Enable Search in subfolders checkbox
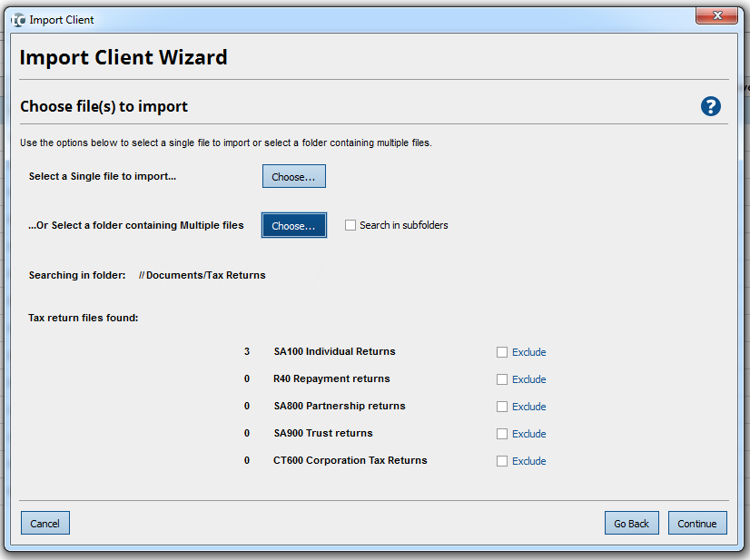This screenshot has height=560, width=750. (x=350, y=225)
